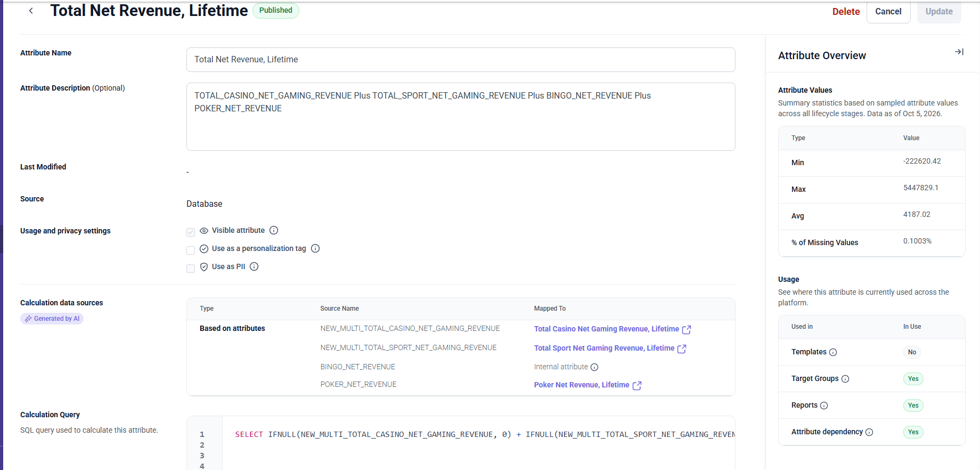Open Total Sport Net Gaming Revenue, Lifetime link

(604, 348)
